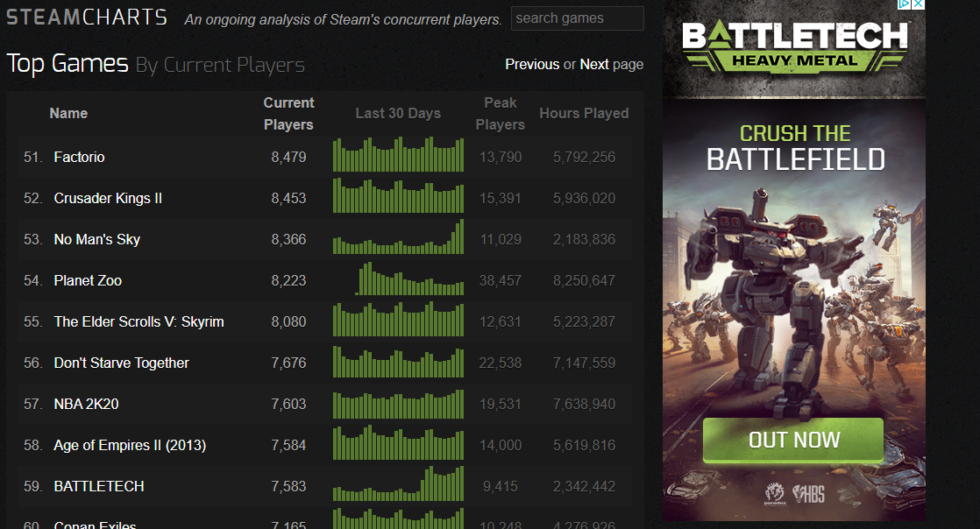
Task: Click the AdChoices info icon
Action: coord(905,5)
